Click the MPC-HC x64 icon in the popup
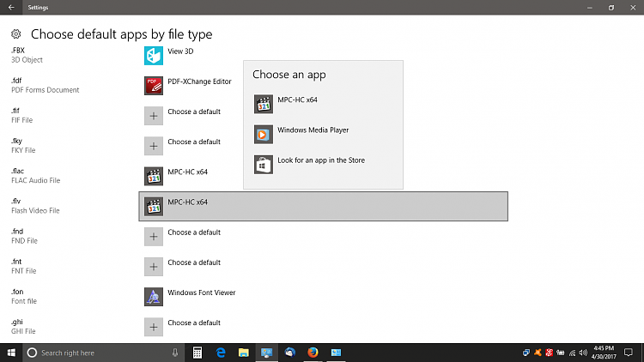644x362 pixels. (264, 105)
